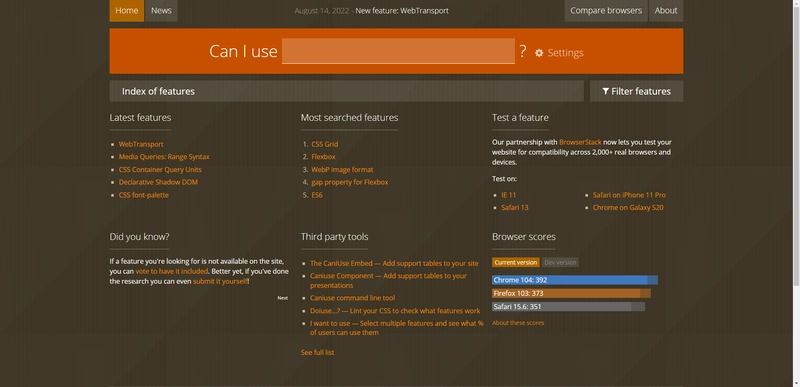Open the CSS font-palette link

(x=143, y=195)
